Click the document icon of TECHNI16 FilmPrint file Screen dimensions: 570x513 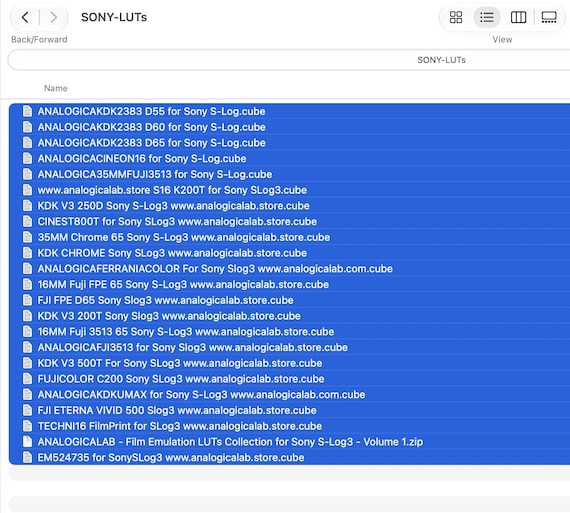pos(27,426)
